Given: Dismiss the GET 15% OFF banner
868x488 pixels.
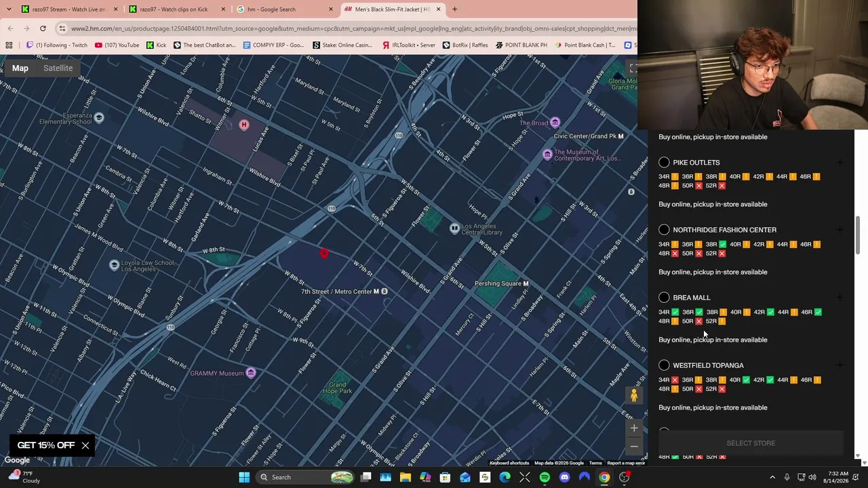Looking at the screenshot, I should tap(85, 445).
